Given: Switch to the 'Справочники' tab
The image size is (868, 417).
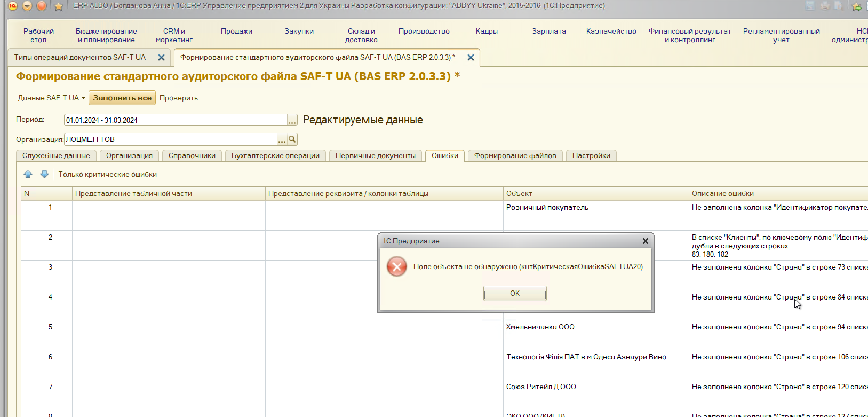Looking at the screenshot, I should (192, 155).
